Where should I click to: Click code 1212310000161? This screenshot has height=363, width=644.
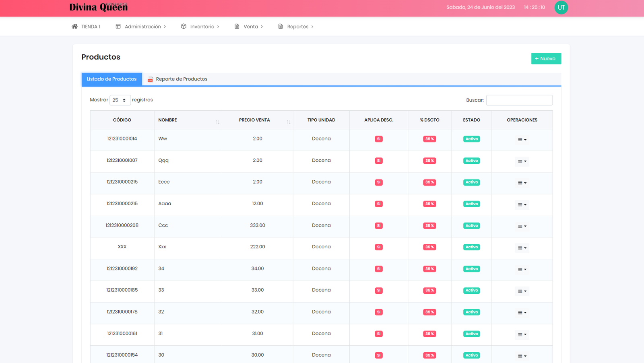pyautogui.click(x=122, y=333)
